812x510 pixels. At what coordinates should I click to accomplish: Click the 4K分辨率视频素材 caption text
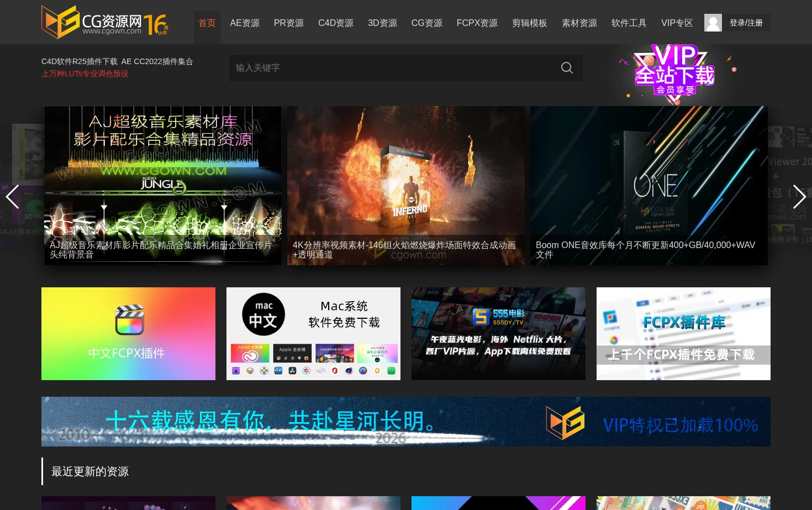tap(404, 250)
